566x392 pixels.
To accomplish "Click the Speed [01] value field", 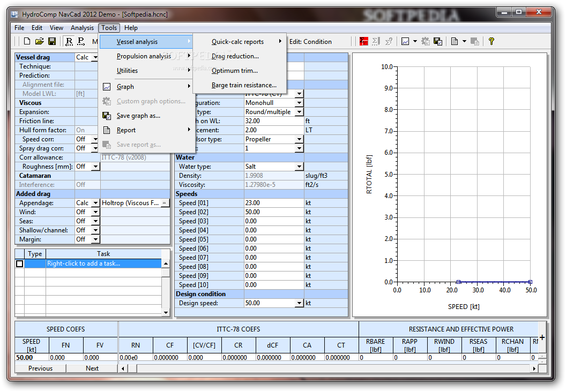I will tap(274, 203).
